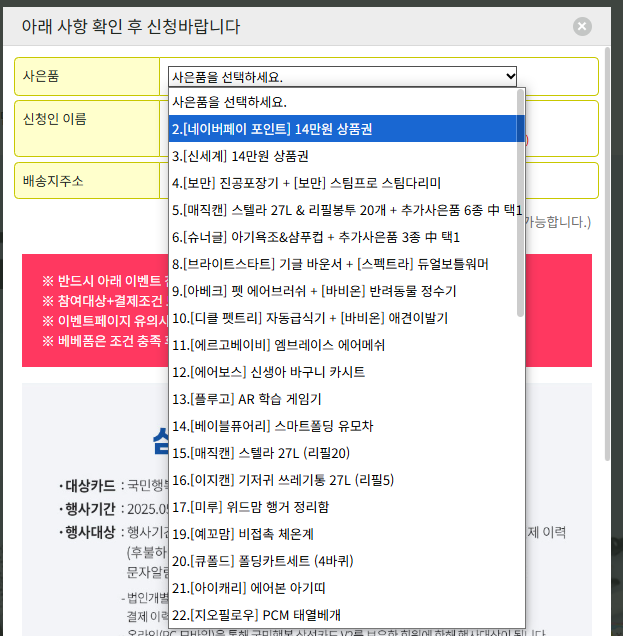The width and height of the screenshot is (623, 636).
Task: Click the red notice line ※ 이벤트페이지 유의사항
Action: (x=105, y=320)
